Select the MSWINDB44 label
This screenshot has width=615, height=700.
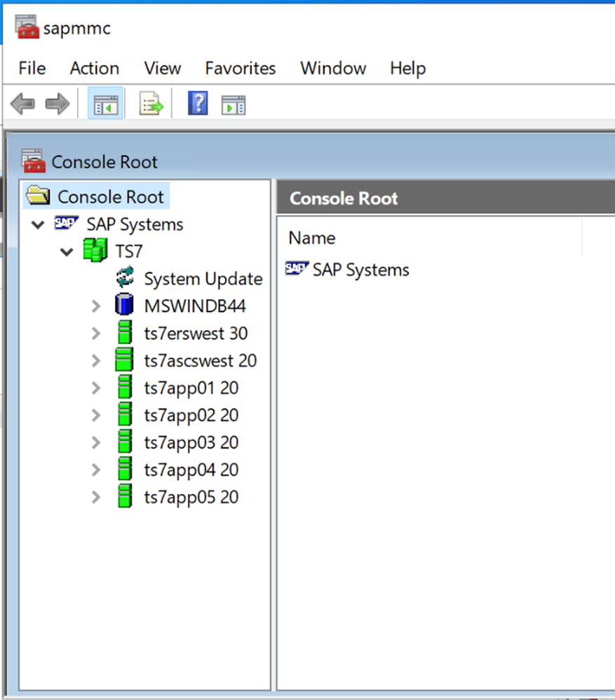click(x=195, y=306)
